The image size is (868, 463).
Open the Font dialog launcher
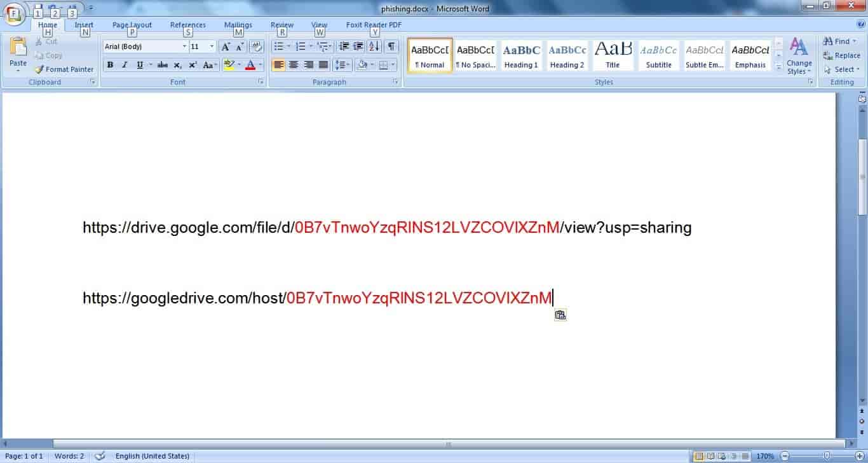pos(261,82)
